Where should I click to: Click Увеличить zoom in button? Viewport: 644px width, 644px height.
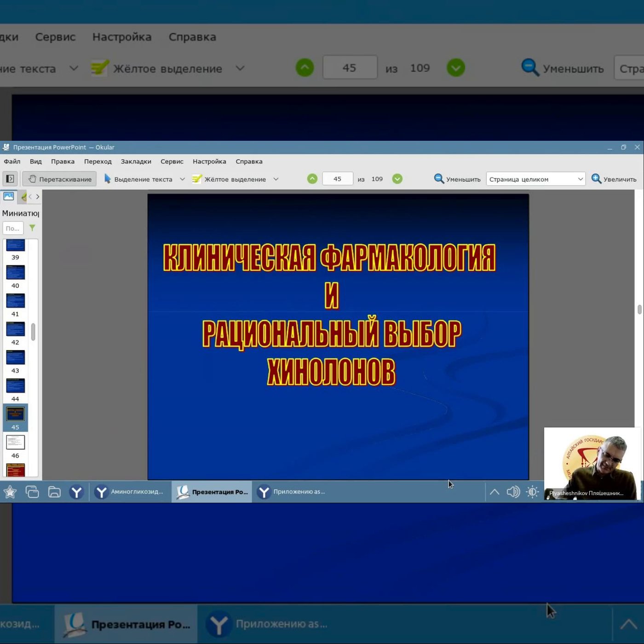(614, 179)
